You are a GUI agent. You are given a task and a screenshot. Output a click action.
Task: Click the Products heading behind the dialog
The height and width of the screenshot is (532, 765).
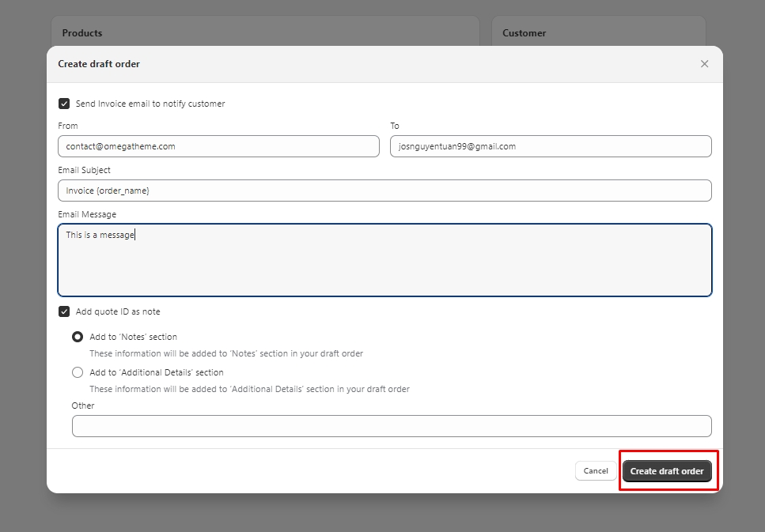click(x=82, y=33)
